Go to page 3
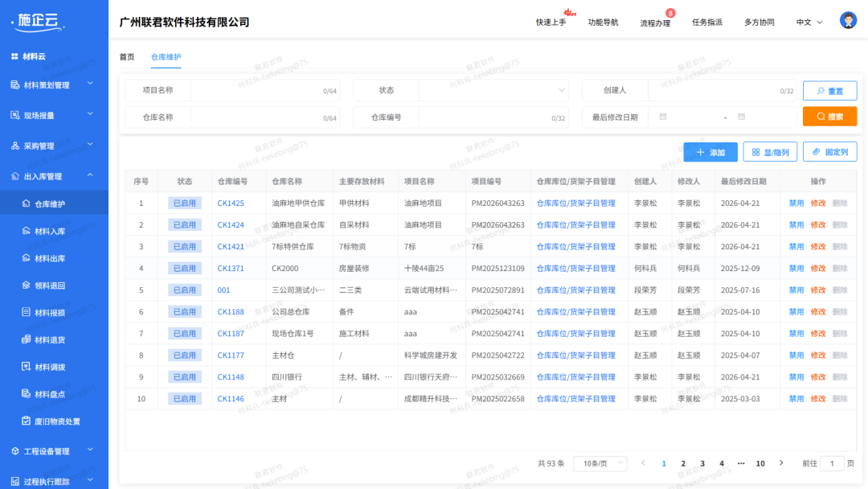 click(x=702, y=463)
